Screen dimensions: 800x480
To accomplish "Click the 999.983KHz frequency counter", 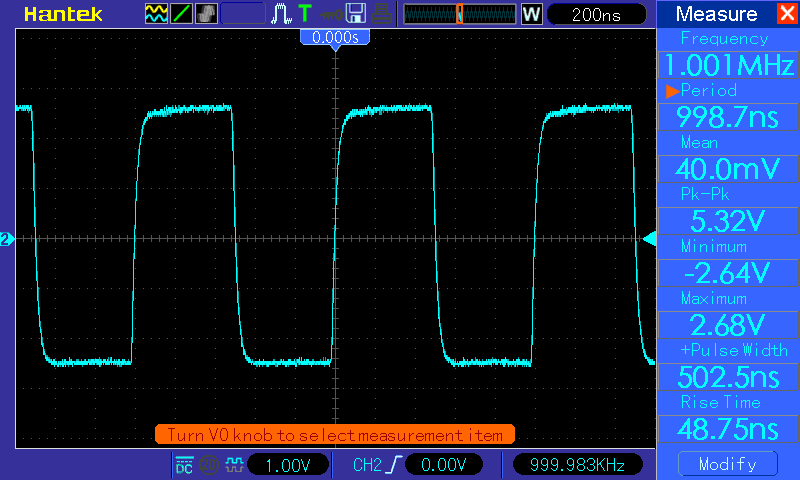I will coord(577,465).
